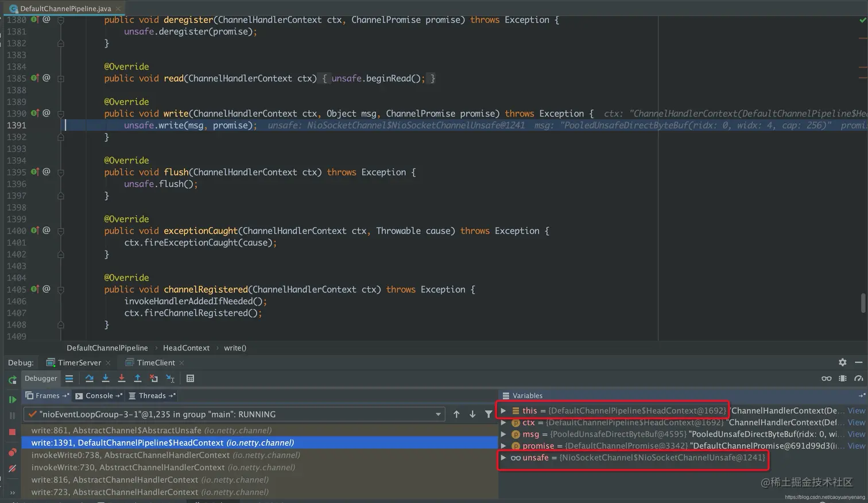This screenshot has width=868, height=503.
Task: Select frame write:723 AbstractChannelHandlerContext
Action: tap(259, 492)
